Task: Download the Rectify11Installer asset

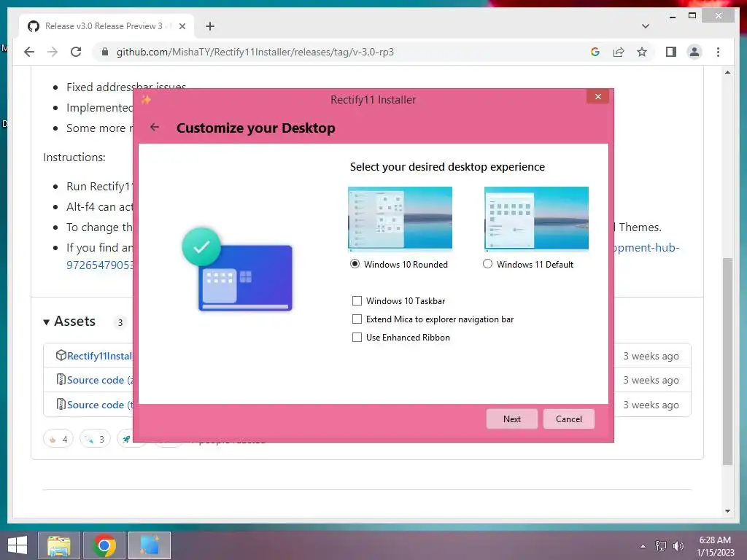Action: 99,356
